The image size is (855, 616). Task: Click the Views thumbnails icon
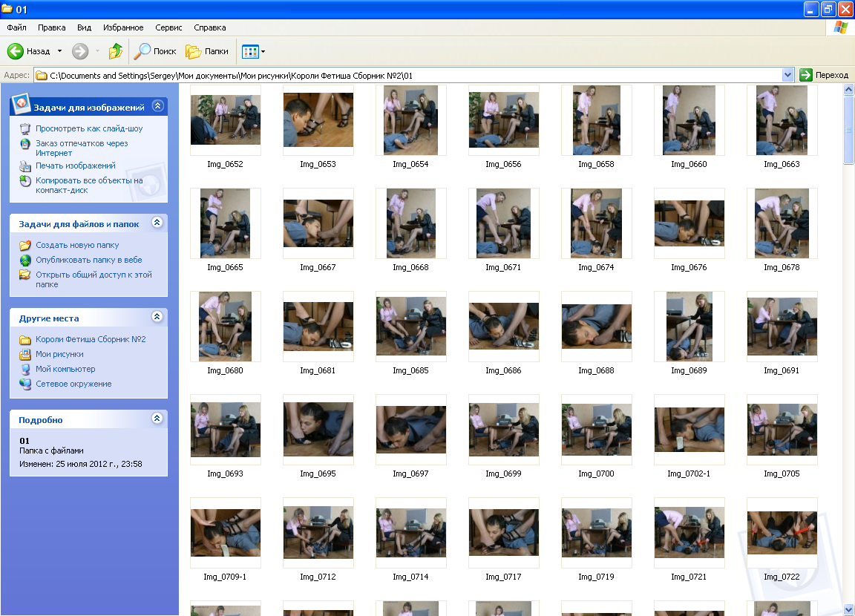tap(250, 52)
